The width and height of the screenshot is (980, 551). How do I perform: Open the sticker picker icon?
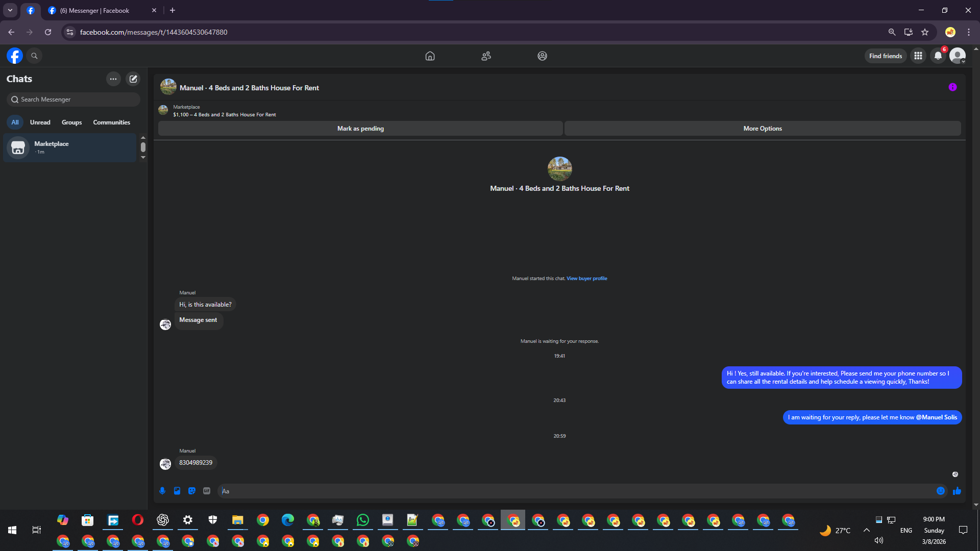tap(192, 491)
